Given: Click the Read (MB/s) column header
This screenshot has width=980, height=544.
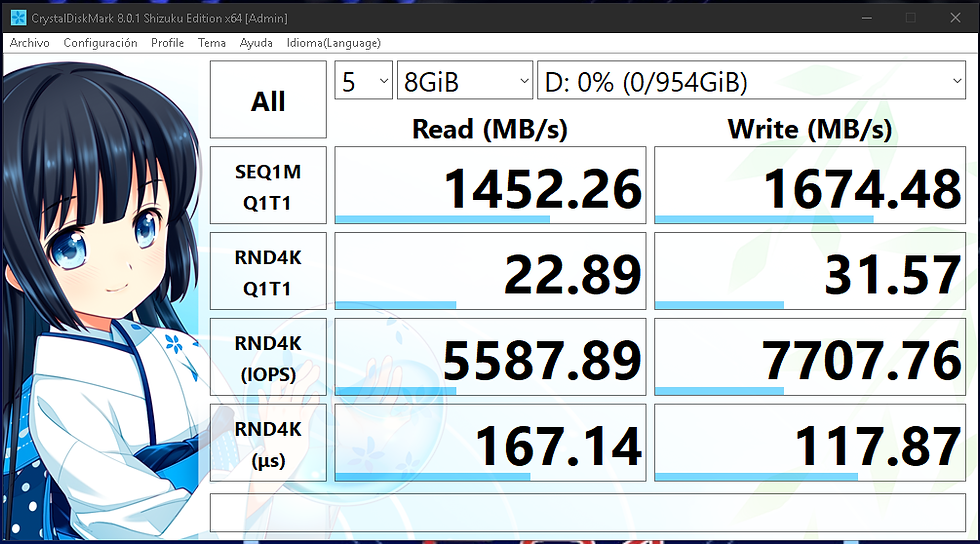Looking at the screenshot, I should click(x=490, y=129).
